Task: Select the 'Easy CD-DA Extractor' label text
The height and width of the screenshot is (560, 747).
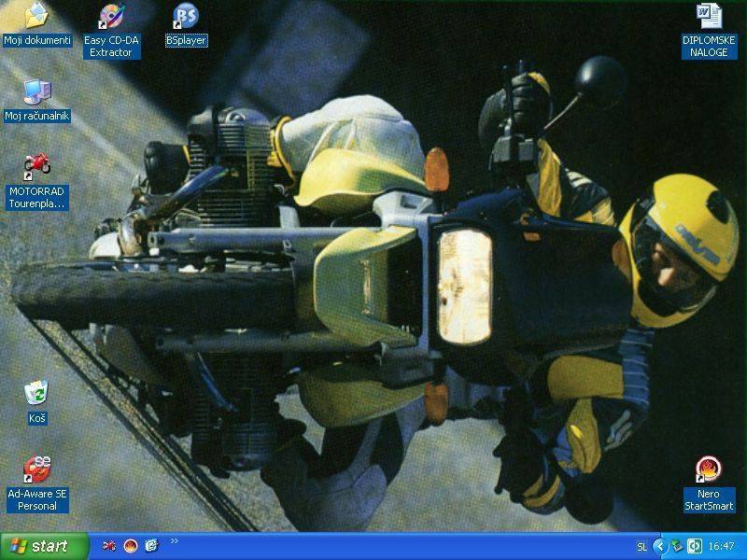Action: pyautogui.click(x=111, y=46)
